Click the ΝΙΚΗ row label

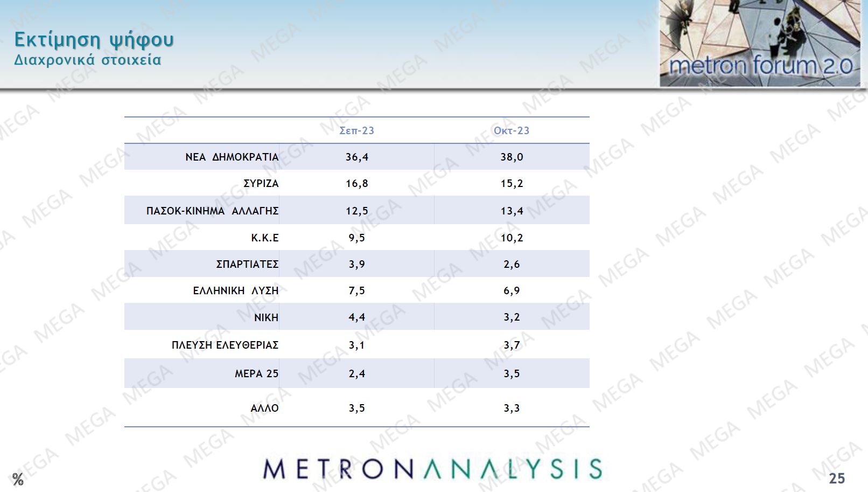click(266, 317)
